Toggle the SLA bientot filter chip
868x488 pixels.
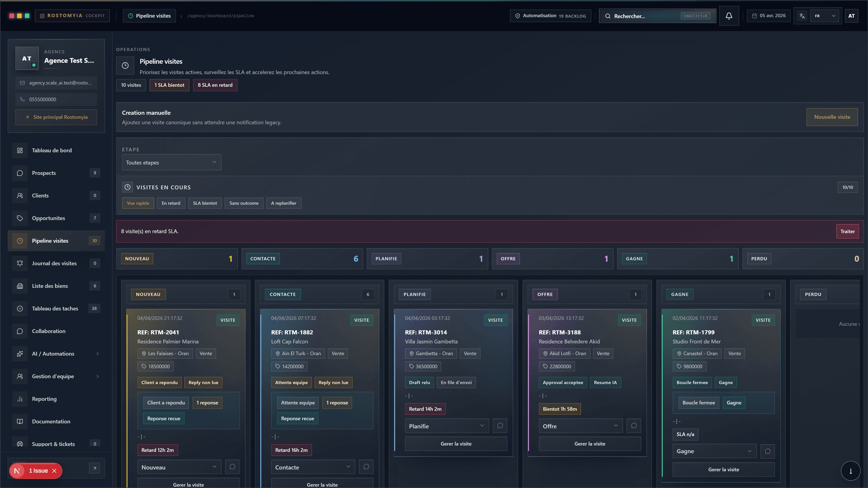coord(205,203)
